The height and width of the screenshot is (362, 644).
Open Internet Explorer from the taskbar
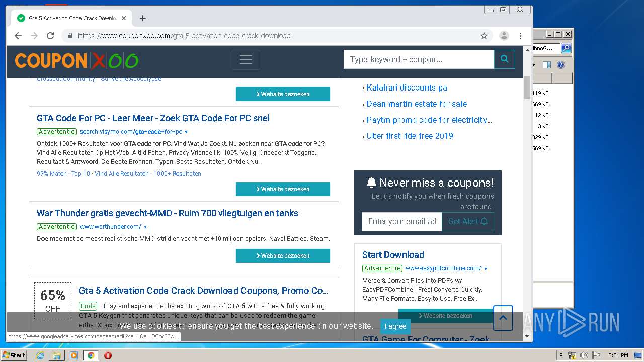[40, 355]
